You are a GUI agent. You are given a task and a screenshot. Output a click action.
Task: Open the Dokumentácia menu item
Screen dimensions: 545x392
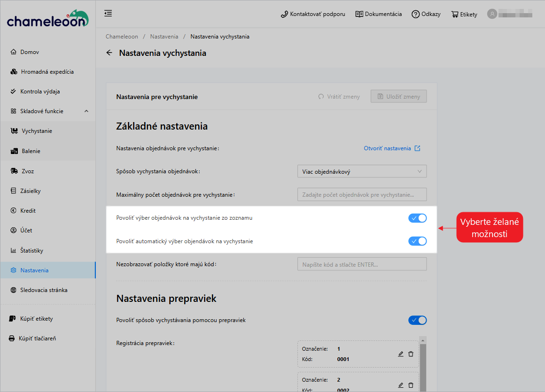tap(379, 14)
